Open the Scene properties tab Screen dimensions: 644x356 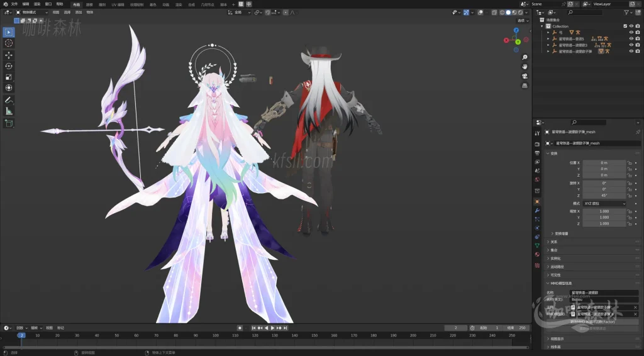537,171
